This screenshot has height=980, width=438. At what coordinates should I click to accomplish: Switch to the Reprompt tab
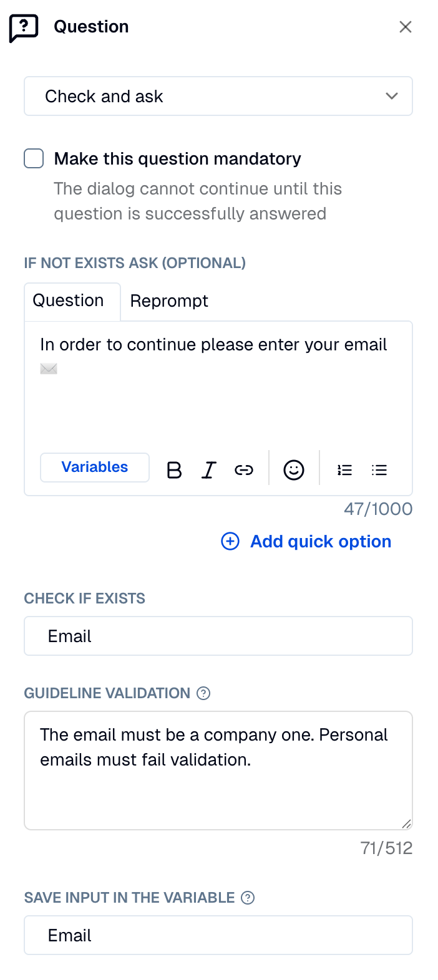[x=169, y=301]
